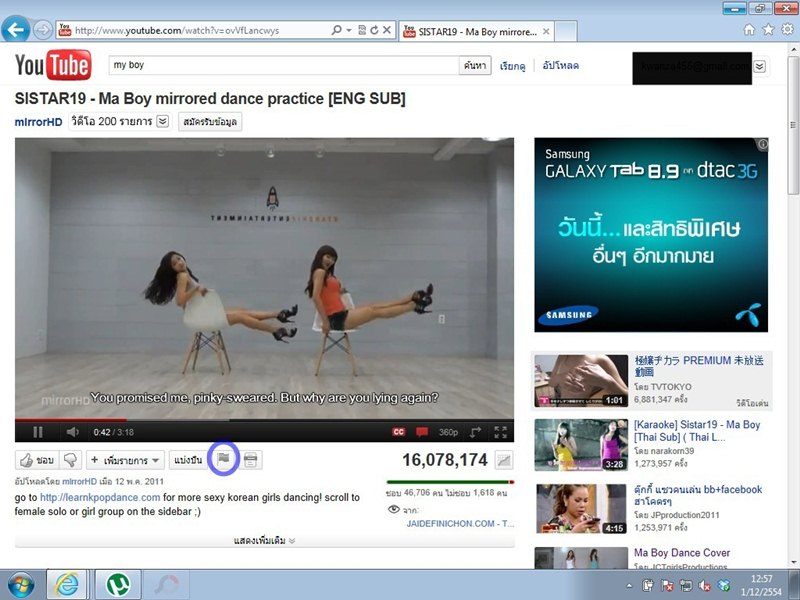Click the share button (แบ่งปัน)
800x600 pixels.
coord(188,460)
